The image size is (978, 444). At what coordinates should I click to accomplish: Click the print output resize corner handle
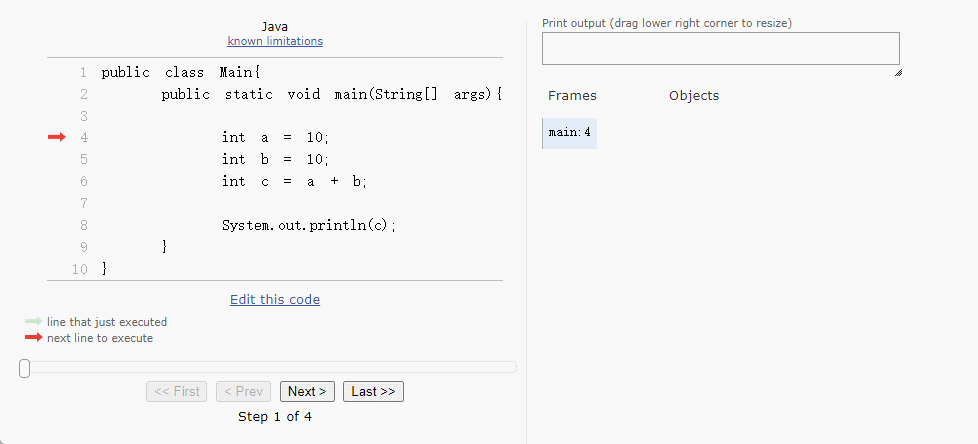click(897, 73)
